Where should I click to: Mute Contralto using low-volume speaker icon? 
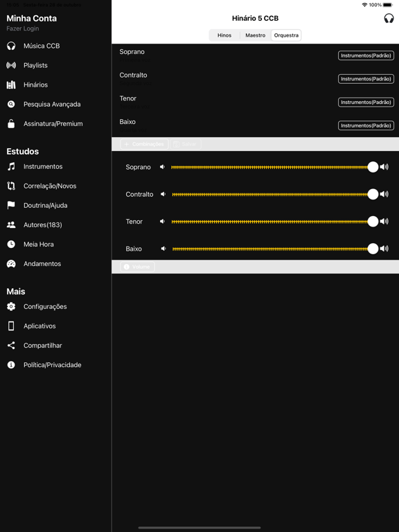(163, 194)
